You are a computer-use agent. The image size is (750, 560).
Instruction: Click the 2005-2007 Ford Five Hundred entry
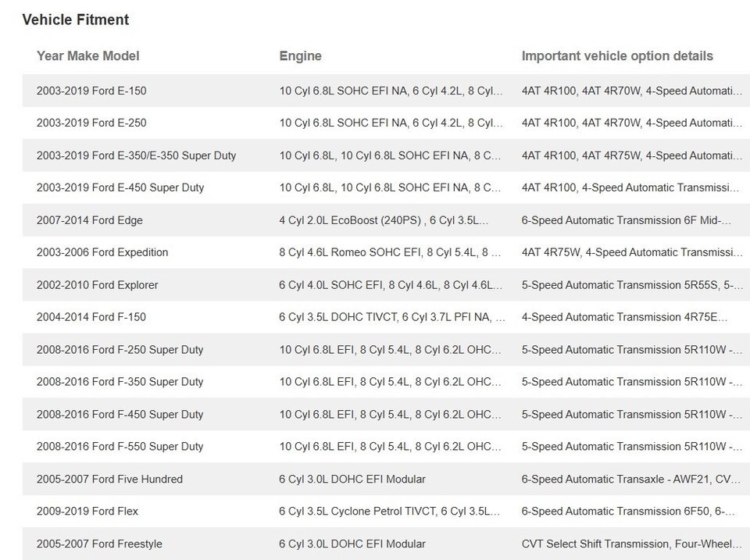click(109, 479)
